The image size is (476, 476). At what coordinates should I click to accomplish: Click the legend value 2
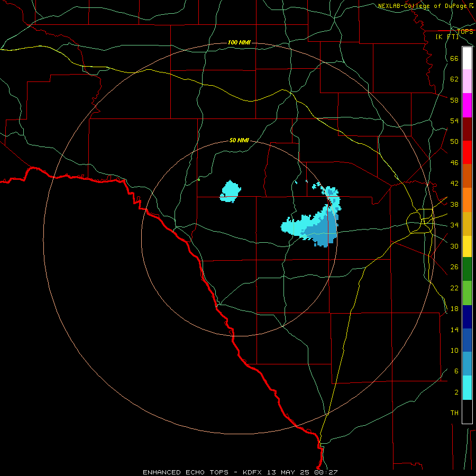456,392
